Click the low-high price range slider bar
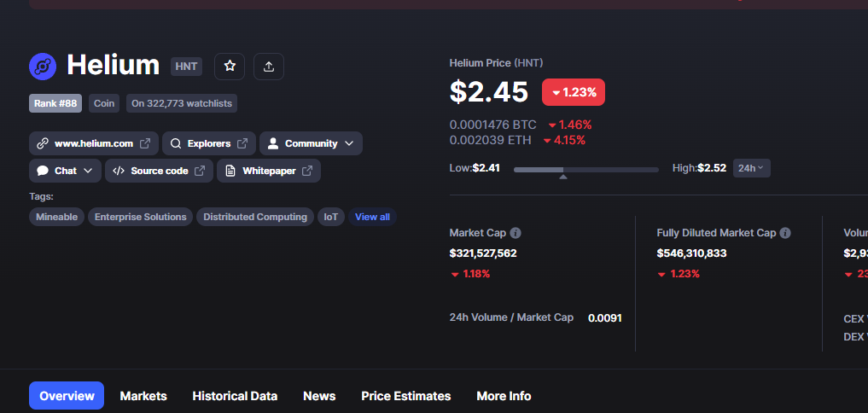 point(586,170)
